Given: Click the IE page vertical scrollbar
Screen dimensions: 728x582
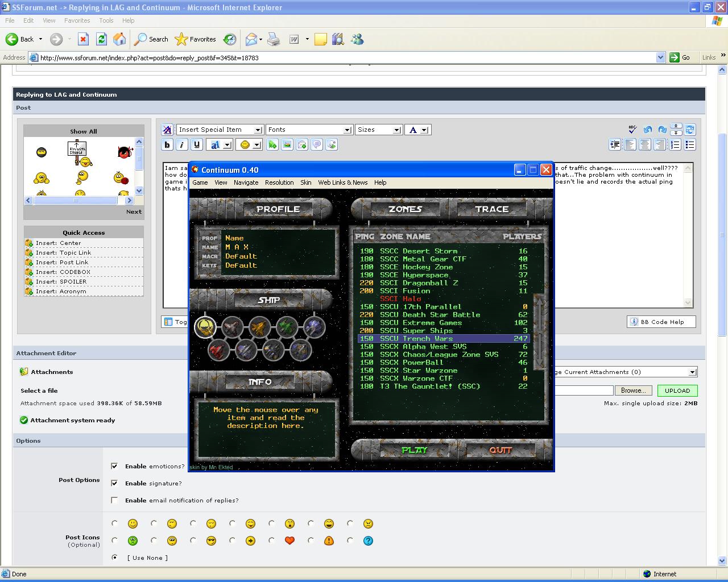Looking at the screenshot, I should pyautogui.click(x=722, y=317).
